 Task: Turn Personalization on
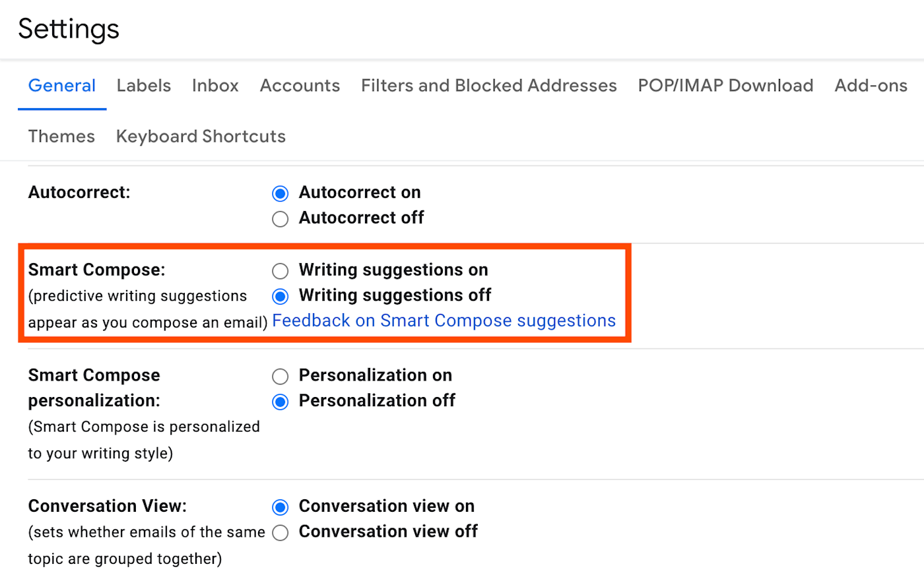click(x=280, y=376)
